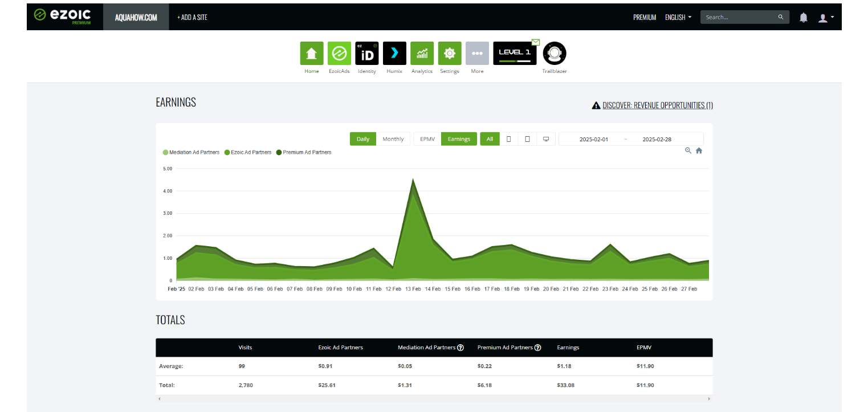Open the Trailblazer astronaut icon

[555, 54]
